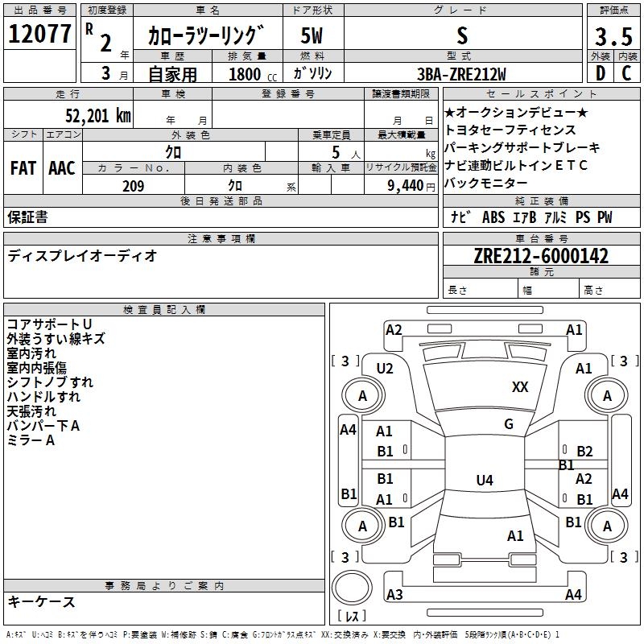Screen dimensions: 644x644
Task: Click inspector note シフトノブすれ
Action: (x=50, y=382)
